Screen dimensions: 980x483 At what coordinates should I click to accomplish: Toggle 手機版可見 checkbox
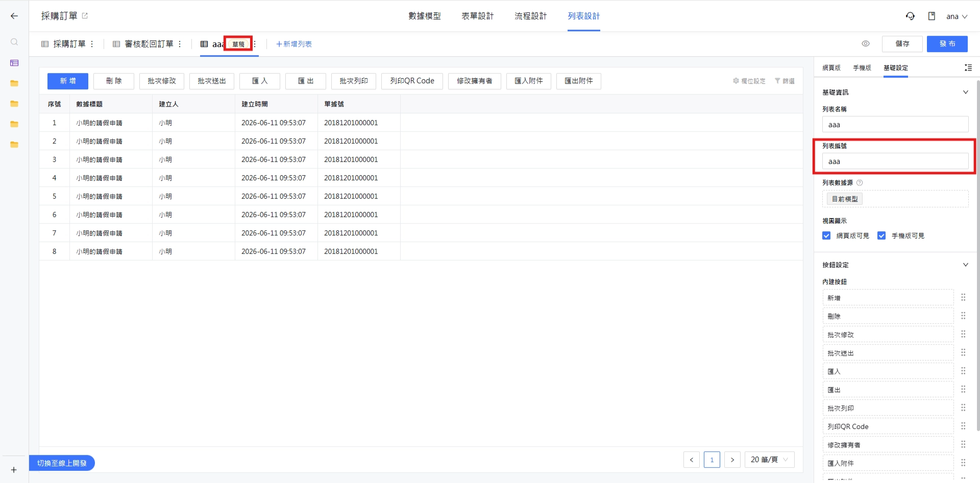(881, 235)
